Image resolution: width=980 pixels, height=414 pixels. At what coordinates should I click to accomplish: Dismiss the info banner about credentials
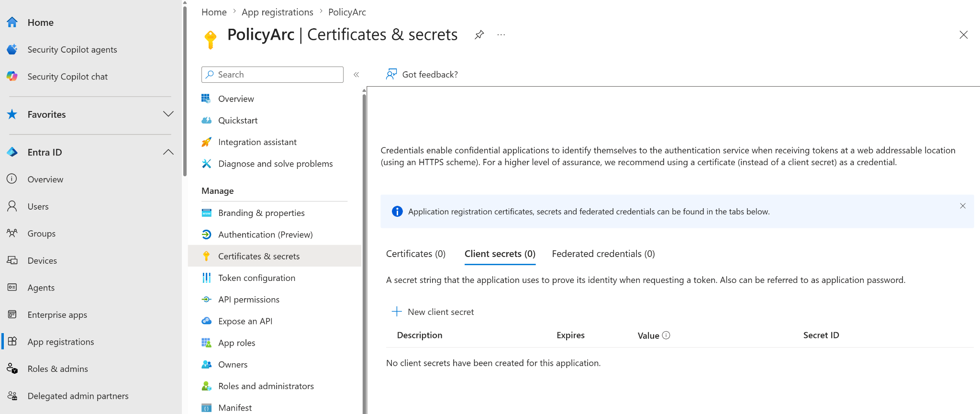click(963, 206)
